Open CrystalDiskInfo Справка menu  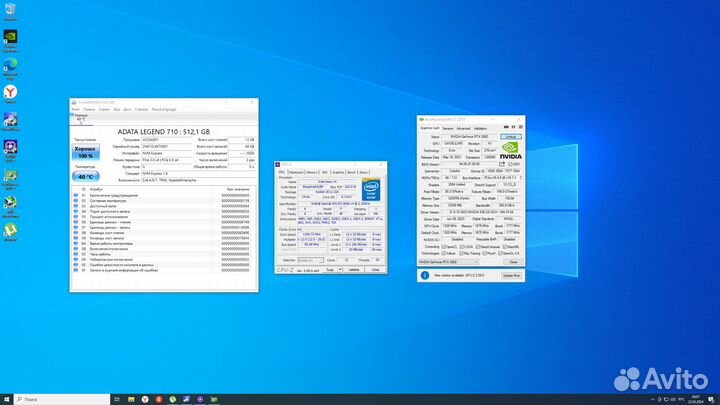tap(141, 109)
